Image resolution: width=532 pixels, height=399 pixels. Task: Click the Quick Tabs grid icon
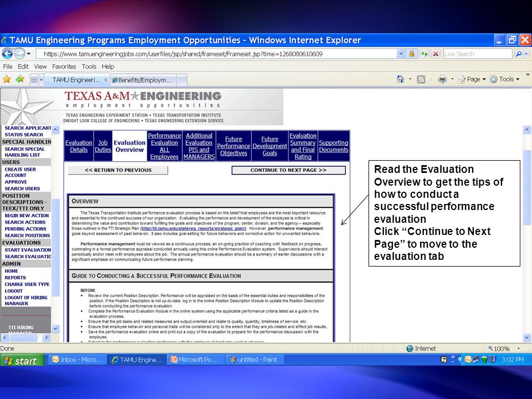point(34,80)
